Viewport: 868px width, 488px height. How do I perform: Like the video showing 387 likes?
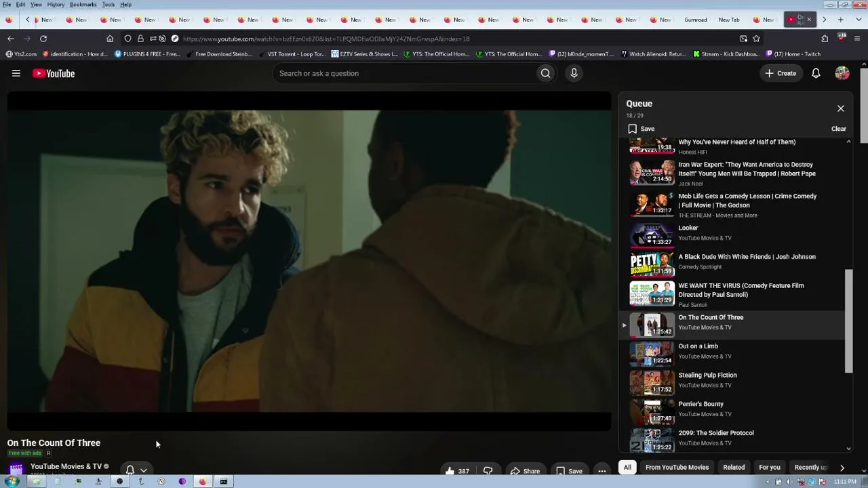coord(457,471)
